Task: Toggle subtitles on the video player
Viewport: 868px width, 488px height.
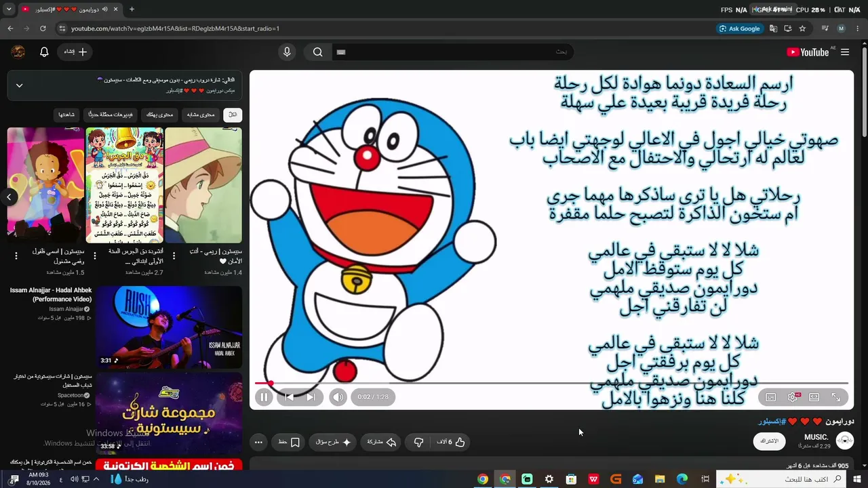Action: pos(770,397)
